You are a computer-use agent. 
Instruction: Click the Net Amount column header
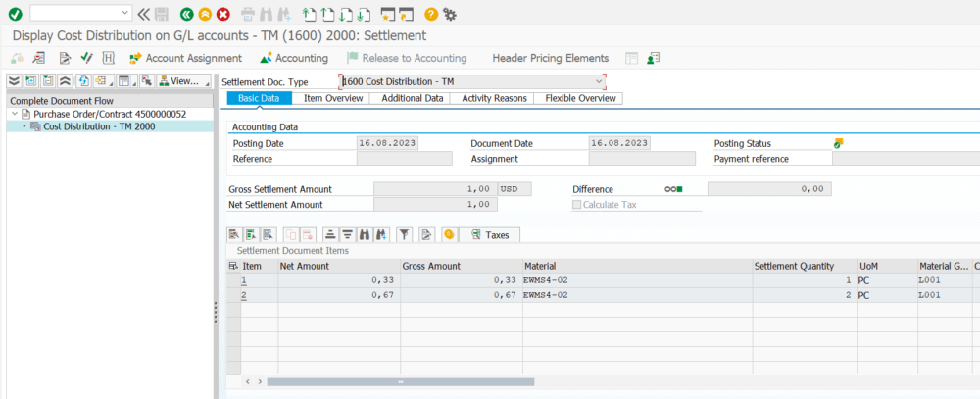pos(338,266)
